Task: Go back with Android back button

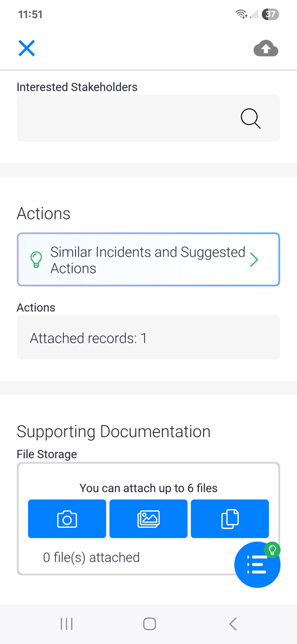Action: coord(233,624)
